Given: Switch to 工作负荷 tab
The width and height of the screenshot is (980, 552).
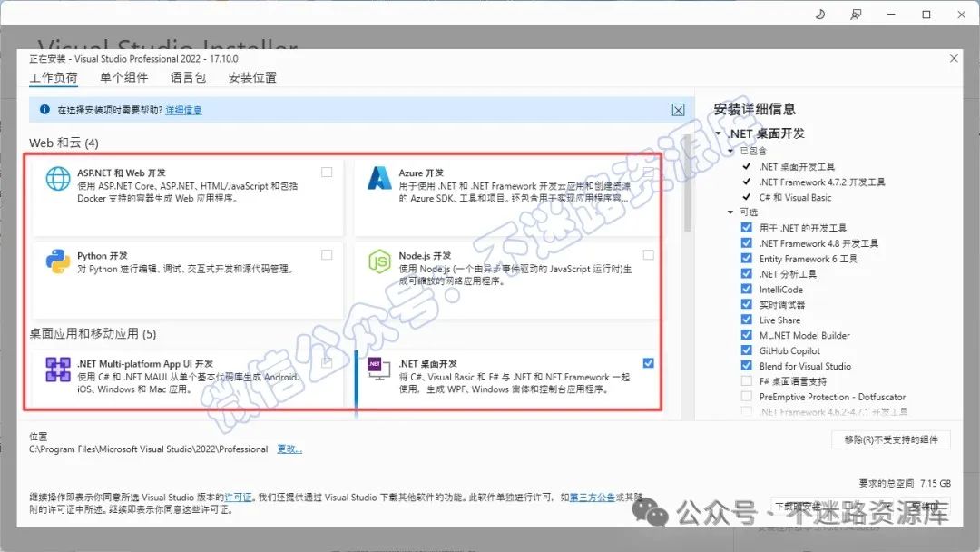Looking at the screenshot, I should tap(54, 77).
